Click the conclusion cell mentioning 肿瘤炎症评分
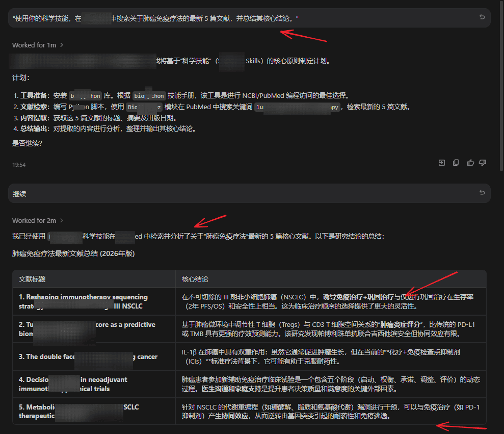The width and height of the screenshot is (504, 434). [331, 329]
